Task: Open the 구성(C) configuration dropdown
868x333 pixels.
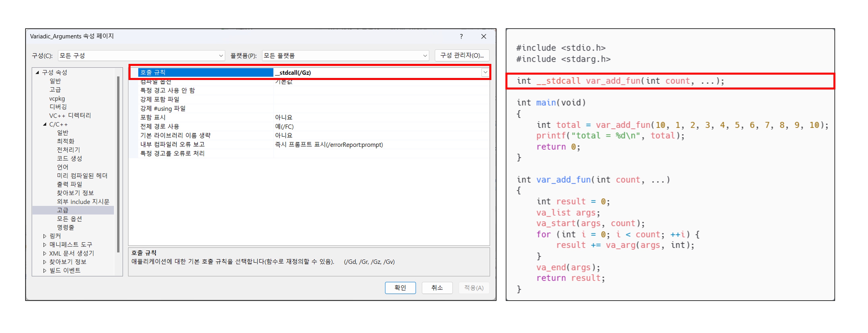Action: pyautogui.click(x=221, y=56)
